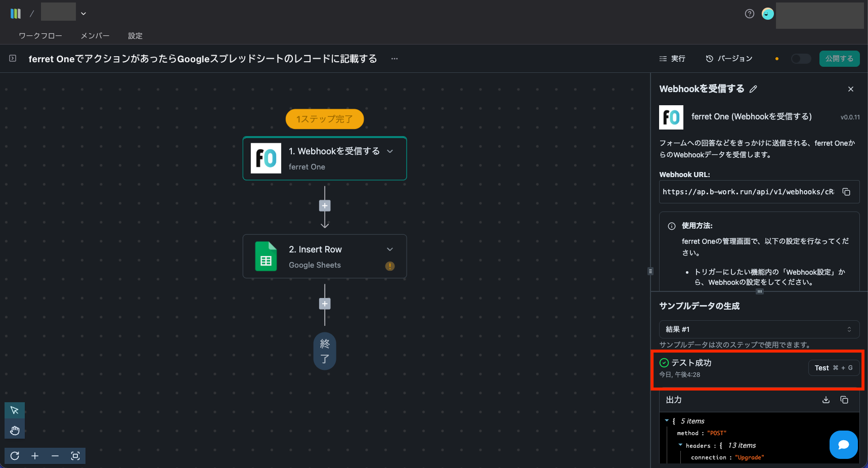Fit the workflow to view
This screenshot has width=868, height=468.
[x=75, y=456]
